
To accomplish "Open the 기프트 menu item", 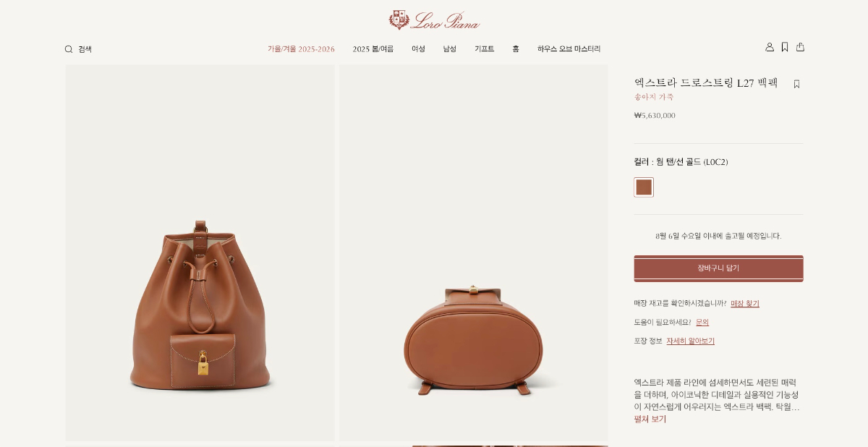I will click(485, 49).
